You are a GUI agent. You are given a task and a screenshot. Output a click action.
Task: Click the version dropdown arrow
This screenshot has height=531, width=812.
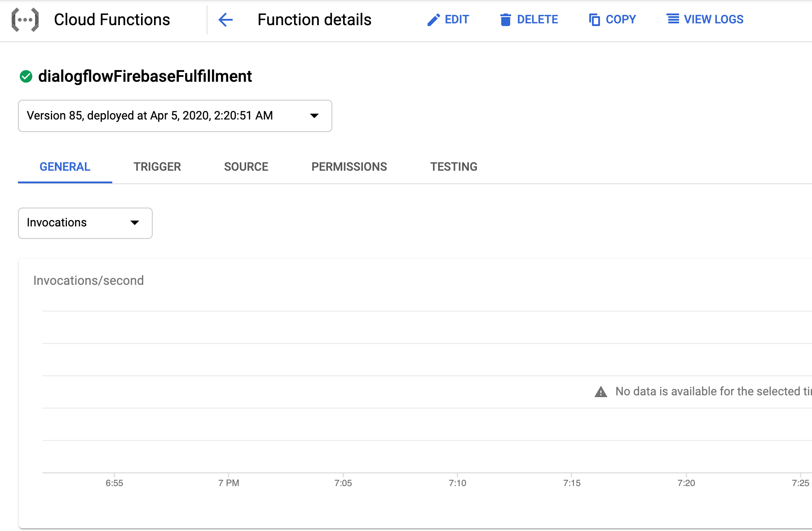[x=314, y=116]
